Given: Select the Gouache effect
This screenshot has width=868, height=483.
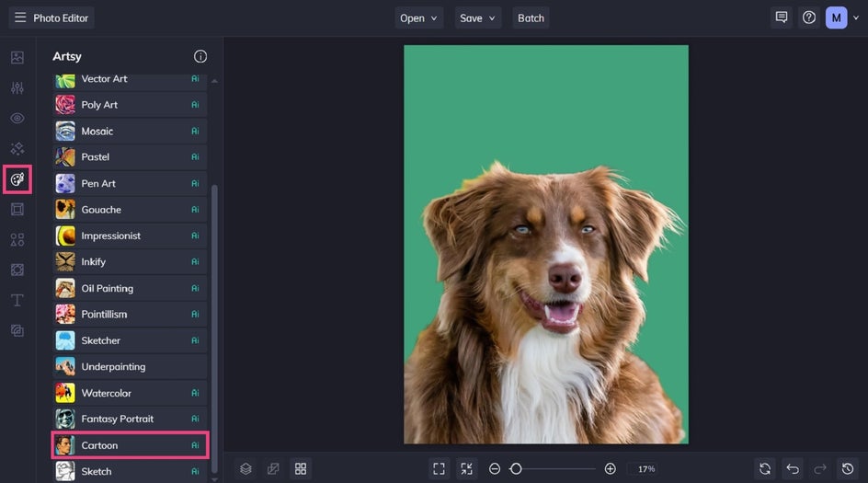Looking at the screenshot, I should point(130,210).
